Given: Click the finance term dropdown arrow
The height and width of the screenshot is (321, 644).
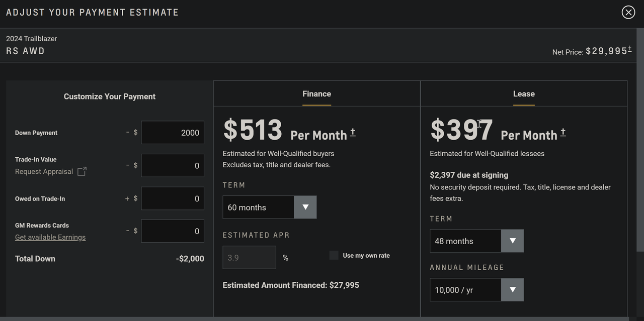Looking at the screenshot, I should [305, 207].
